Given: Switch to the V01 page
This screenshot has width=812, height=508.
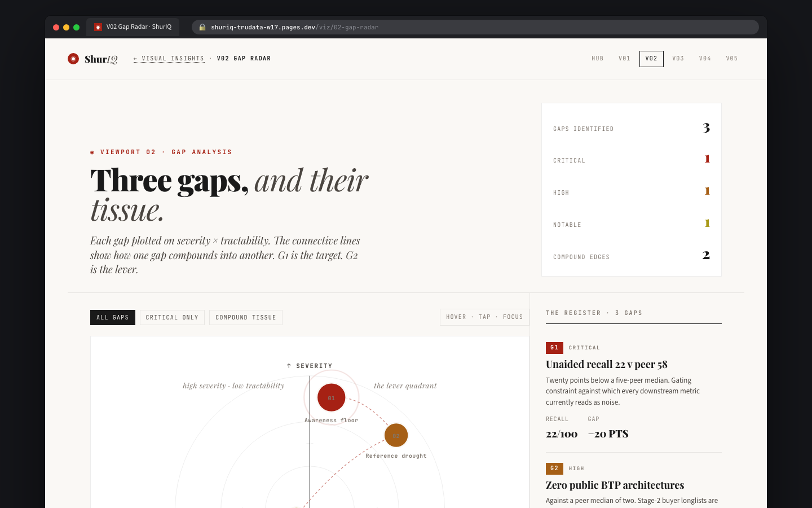Looking at the screenshot, I should coord(624,59).
